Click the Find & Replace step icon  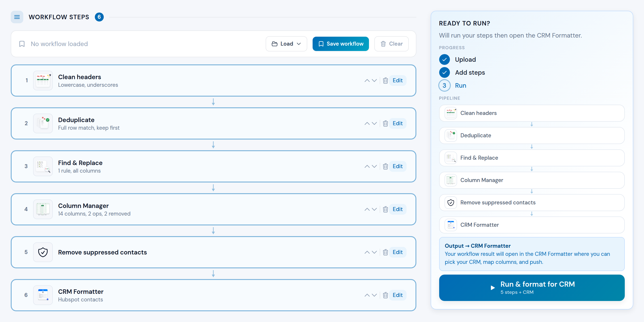43,166
